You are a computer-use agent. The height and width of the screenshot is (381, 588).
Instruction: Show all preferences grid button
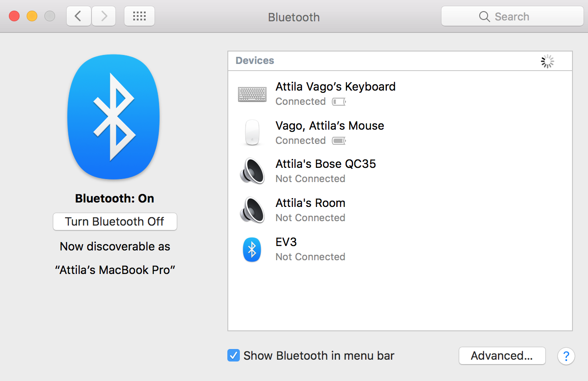click(x=139, y=16)
